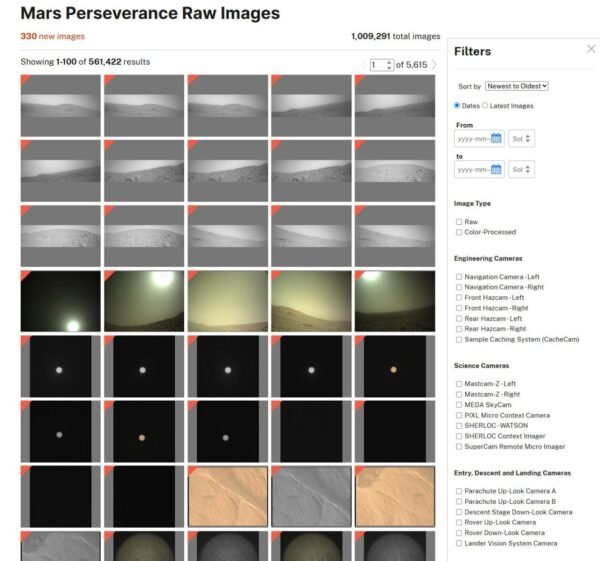Click the '1,009,291 total images' text

(x=396, y=36)
